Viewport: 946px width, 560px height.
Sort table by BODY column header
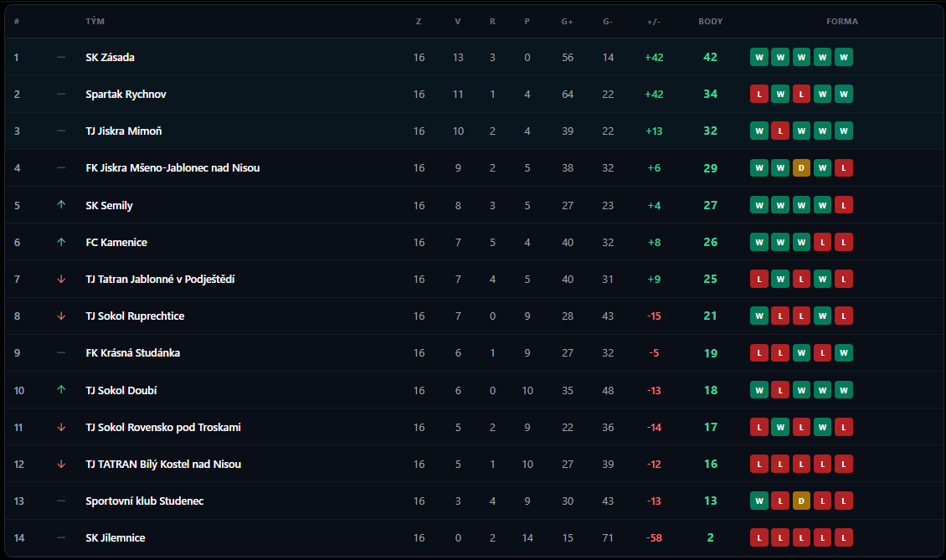click(710, 22)
